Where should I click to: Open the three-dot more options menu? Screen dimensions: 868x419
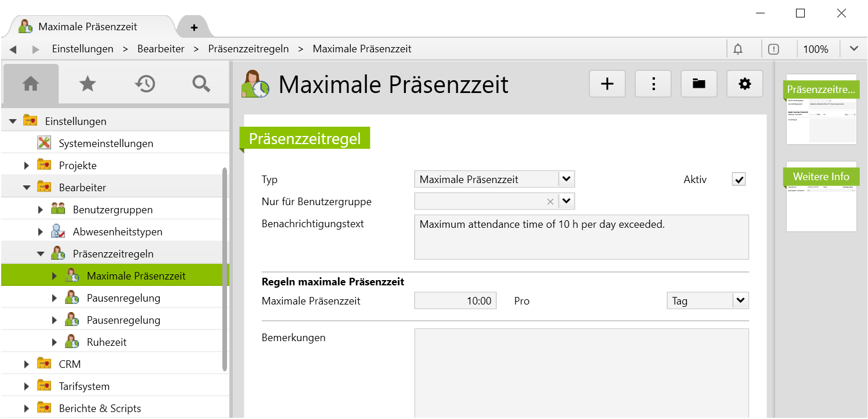653,84
